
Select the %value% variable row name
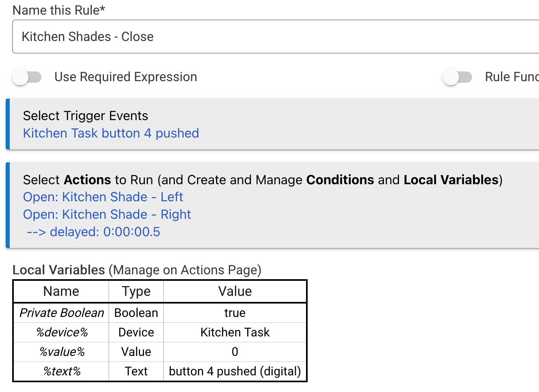coord(62,352)
